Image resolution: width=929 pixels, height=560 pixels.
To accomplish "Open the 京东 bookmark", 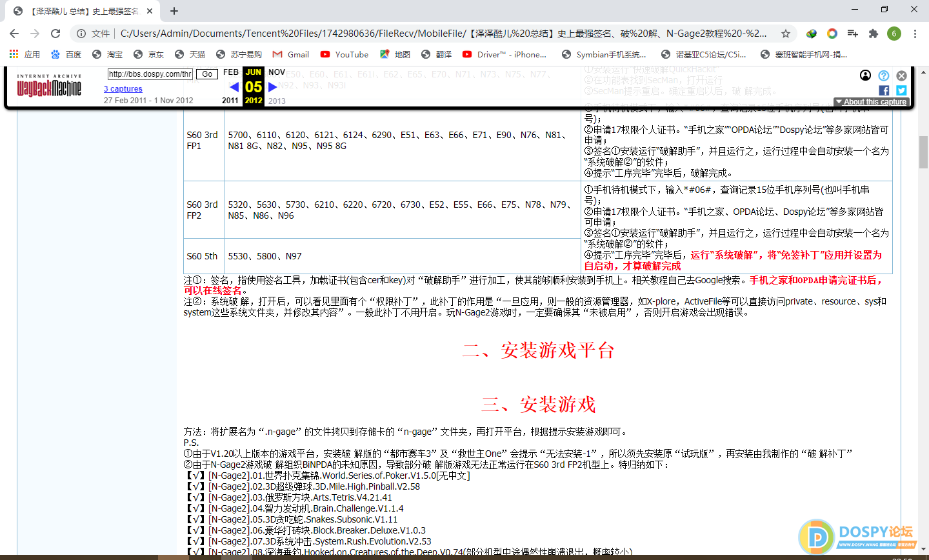I will pyautogui.click(x=148, y=54).
